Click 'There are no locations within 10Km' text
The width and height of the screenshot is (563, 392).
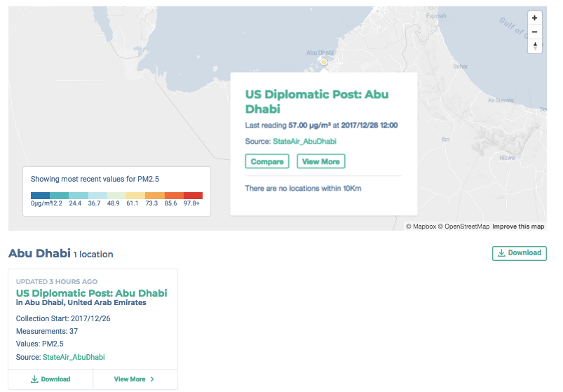pyautogui.click(x=303, y=189)
